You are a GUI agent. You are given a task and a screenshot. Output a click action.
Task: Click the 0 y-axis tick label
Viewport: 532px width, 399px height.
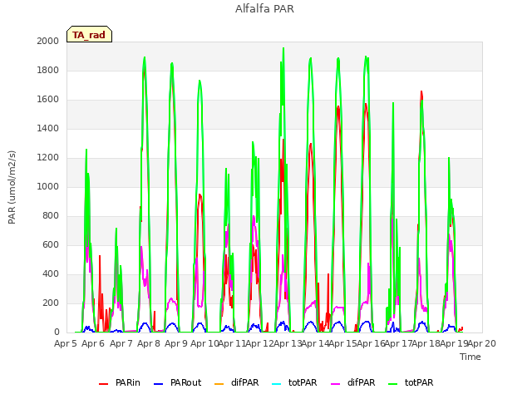(x=57, y=332)
